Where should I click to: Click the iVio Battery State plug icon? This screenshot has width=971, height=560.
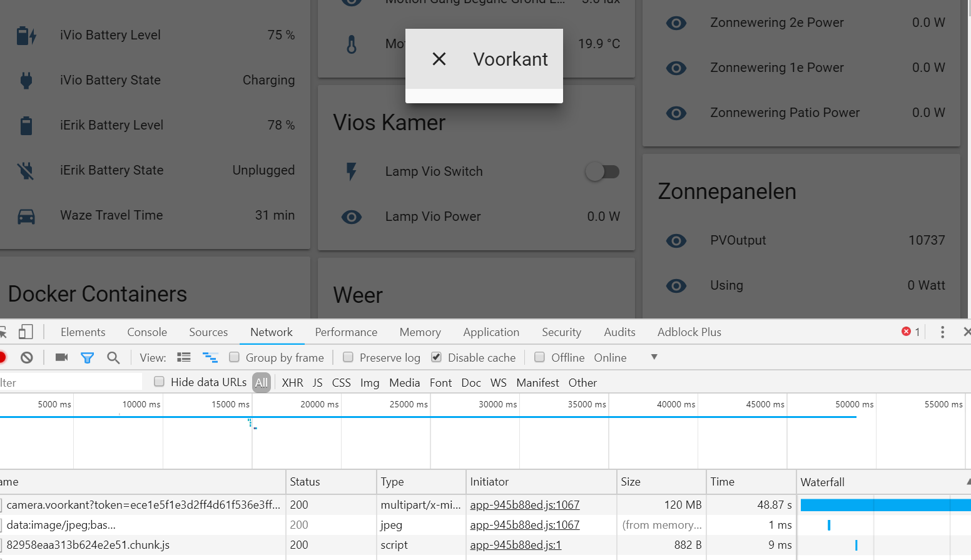pyautogui.click(x=26, y=81)
